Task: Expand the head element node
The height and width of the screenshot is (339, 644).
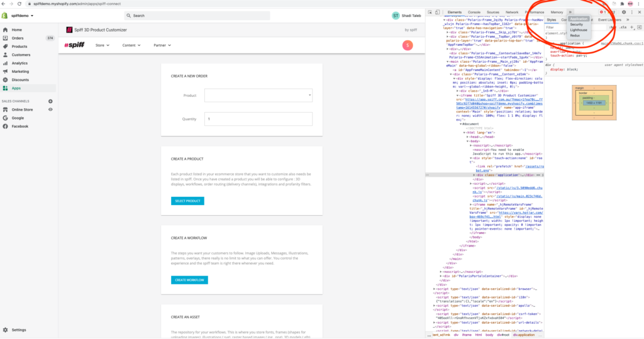Action: [468, 137]
